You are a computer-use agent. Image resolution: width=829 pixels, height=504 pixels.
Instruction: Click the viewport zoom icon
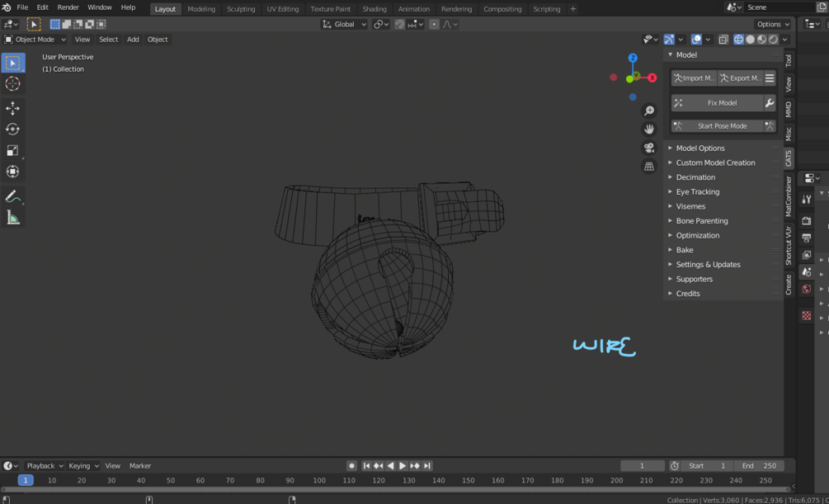pos(648,111)
